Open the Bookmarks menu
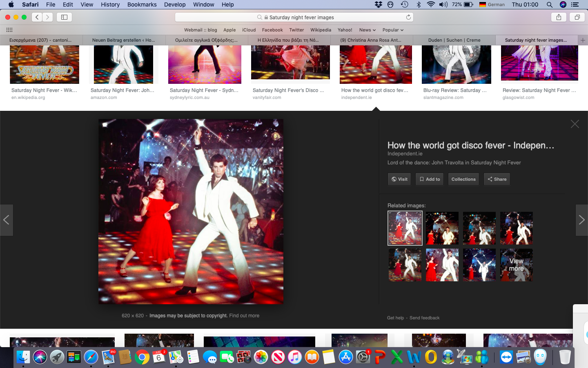The height and width of the screenshot is (368, 588). point(142,4)
